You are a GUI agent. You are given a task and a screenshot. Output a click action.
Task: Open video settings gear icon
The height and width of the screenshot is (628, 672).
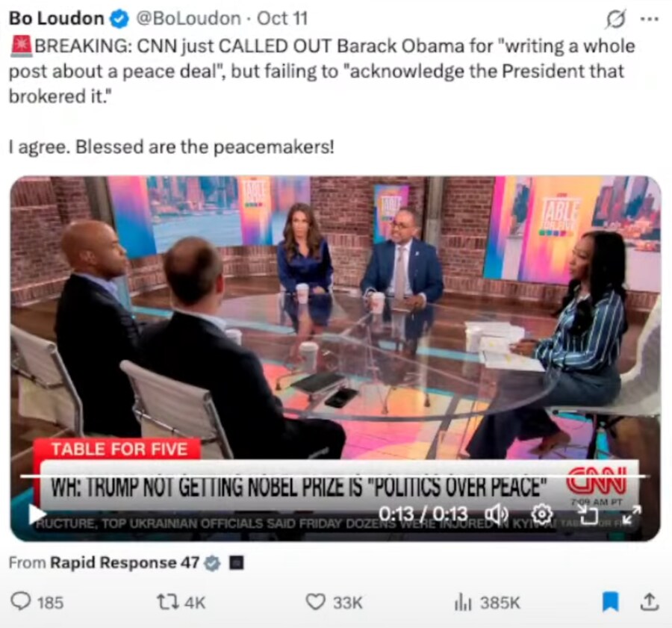pyautogui.click(x=542, y=514)
